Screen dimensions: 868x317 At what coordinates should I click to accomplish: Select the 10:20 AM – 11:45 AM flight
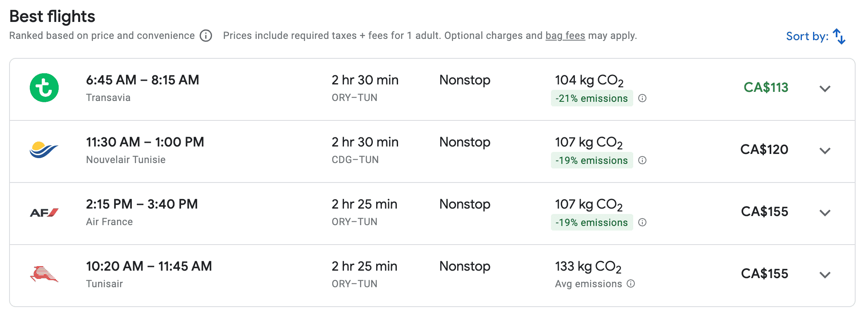pos(149,266)
